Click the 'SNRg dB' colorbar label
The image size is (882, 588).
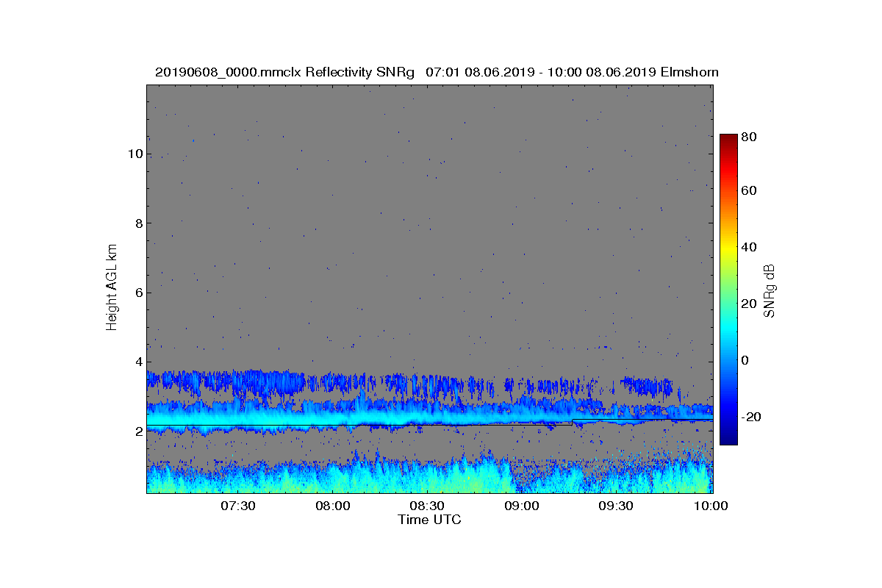(769, 290)
